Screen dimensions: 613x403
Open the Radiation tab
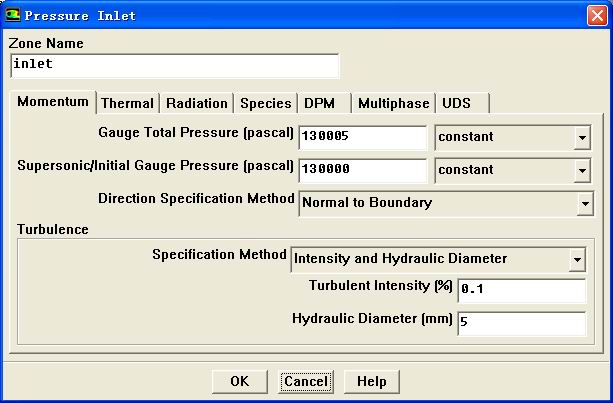click(197, 103)
